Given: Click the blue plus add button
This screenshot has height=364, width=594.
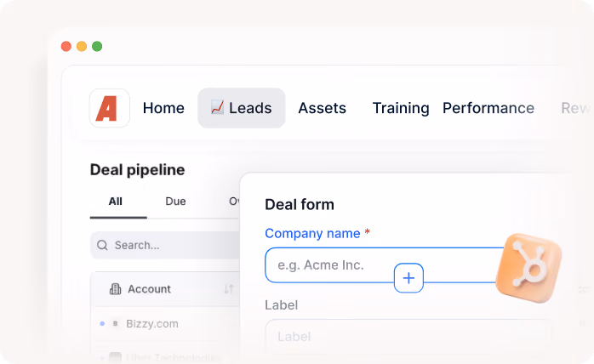Looking at the screenshot, I should pos(408,278).
